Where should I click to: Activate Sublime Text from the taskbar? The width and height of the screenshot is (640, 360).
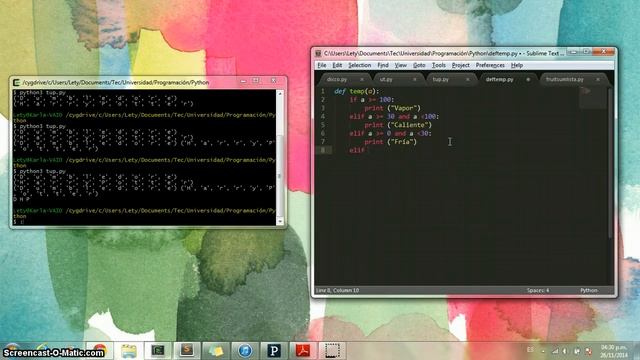tap(187, 351)
